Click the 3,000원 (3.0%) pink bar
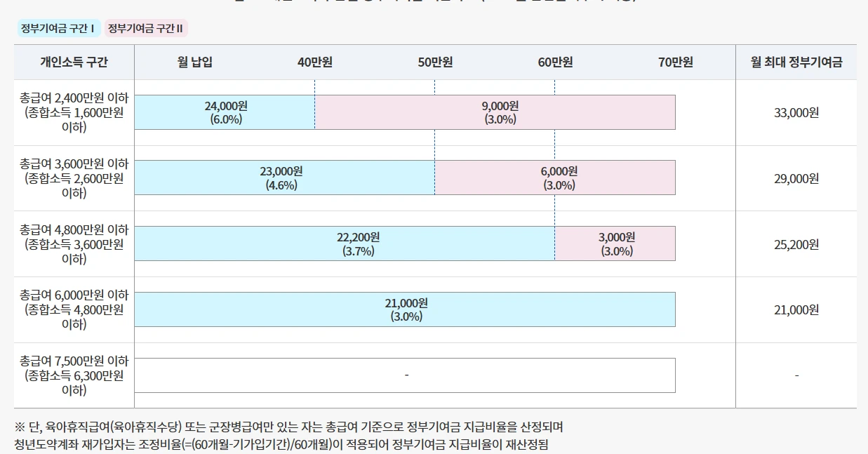 615,243
